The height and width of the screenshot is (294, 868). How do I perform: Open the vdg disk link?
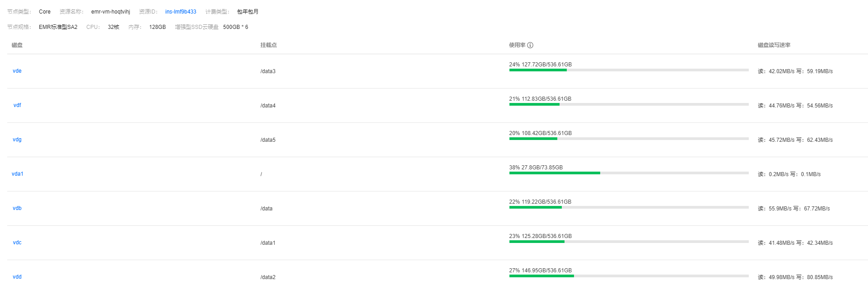click(x=17, y=140)
